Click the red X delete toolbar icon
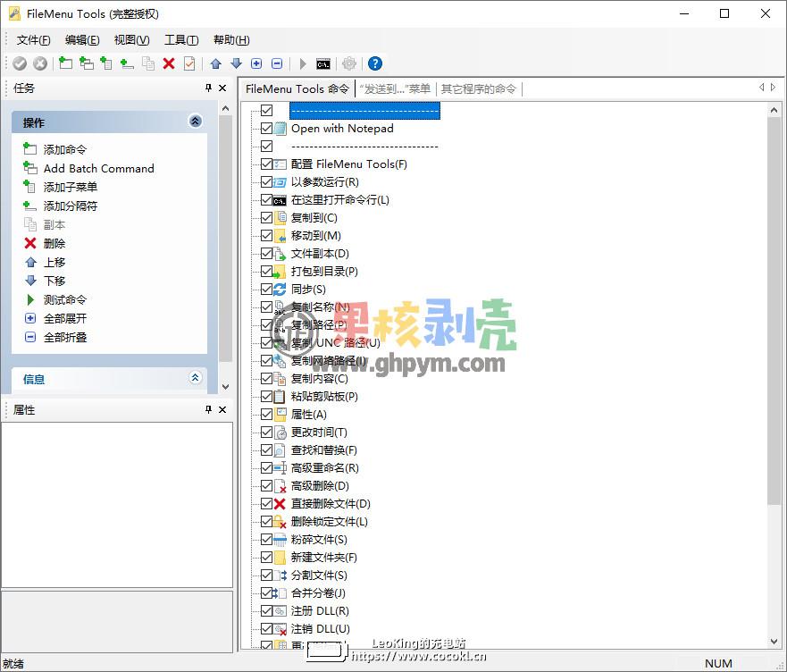The width and height of the screenshot is (787, 672). pos(169,63)
